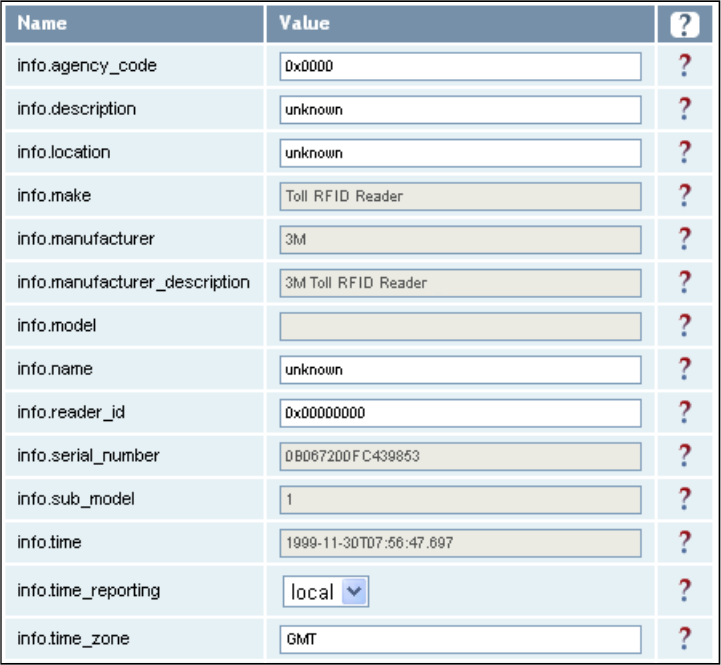
Task: Edit the info.reader_id field with 0x00000000
Action: coord(460,413)
